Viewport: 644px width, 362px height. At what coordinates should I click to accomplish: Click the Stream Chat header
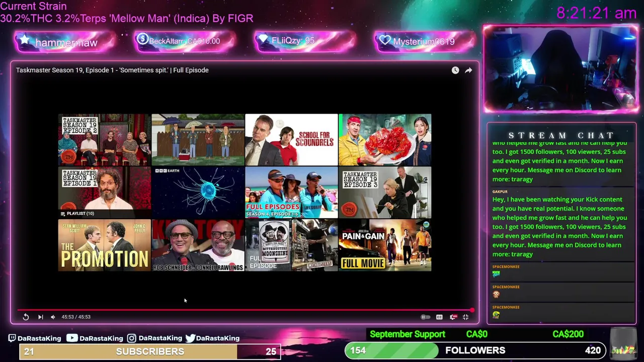561,135
